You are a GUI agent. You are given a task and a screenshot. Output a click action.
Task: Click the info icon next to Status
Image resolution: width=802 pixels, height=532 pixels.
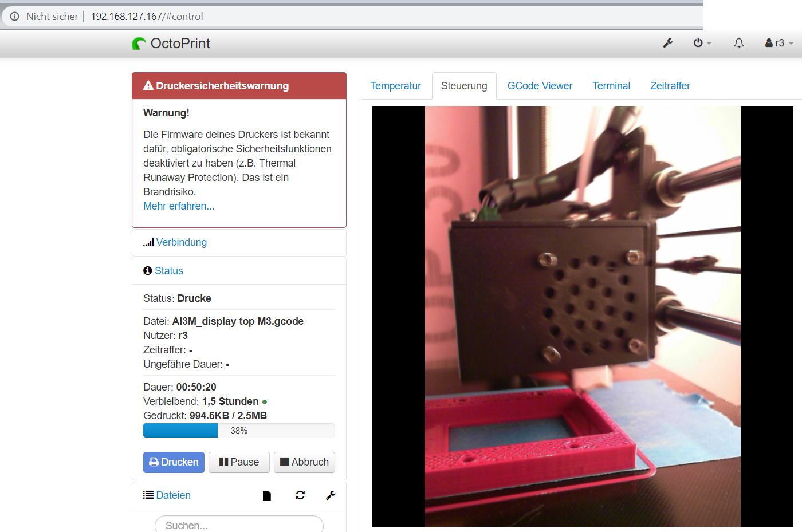pos(148,270)
